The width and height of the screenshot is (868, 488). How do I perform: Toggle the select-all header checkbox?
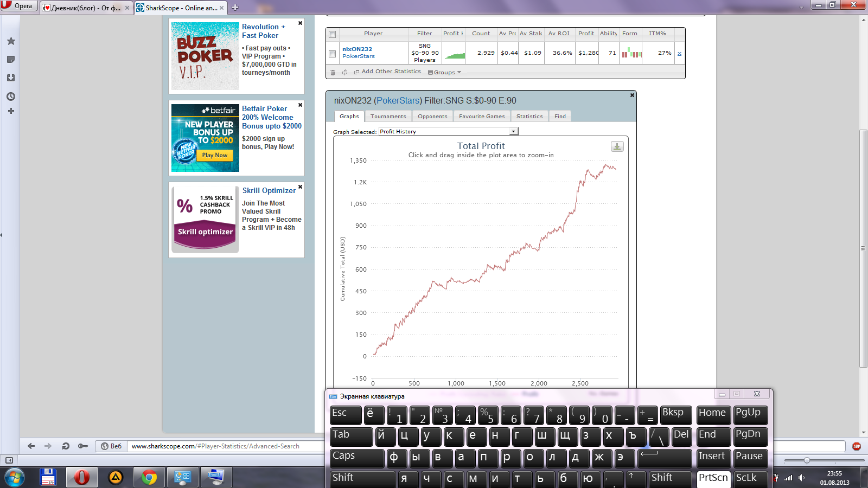pos(332,34)
